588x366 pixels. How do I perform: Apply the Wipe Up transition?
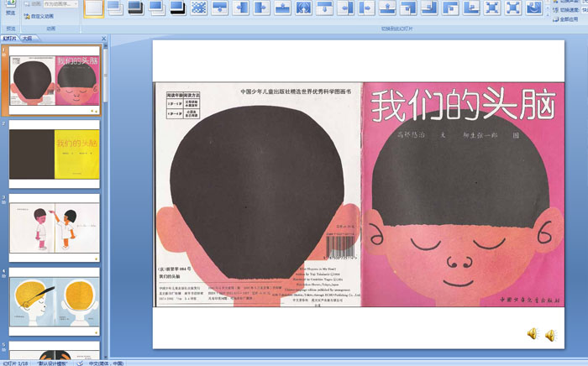(x=283, y=8)
